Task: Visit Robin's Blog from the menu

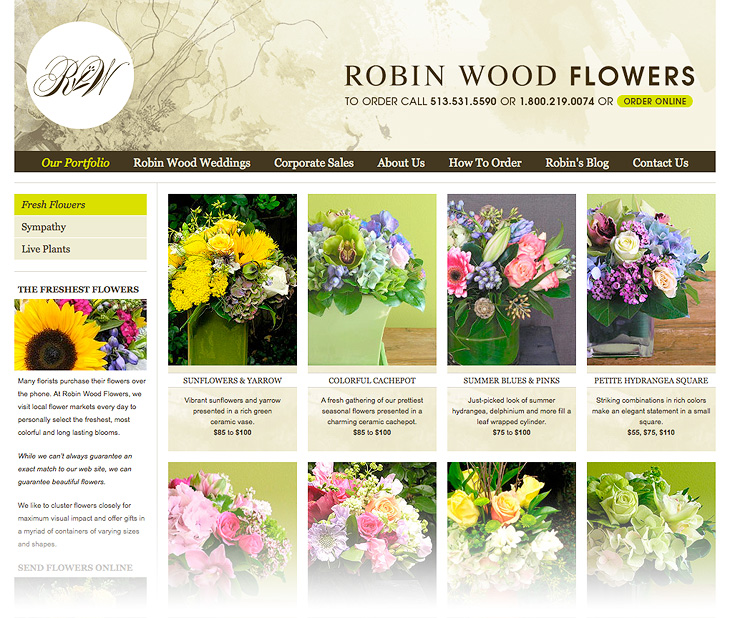Action: (x=577, y=162)
